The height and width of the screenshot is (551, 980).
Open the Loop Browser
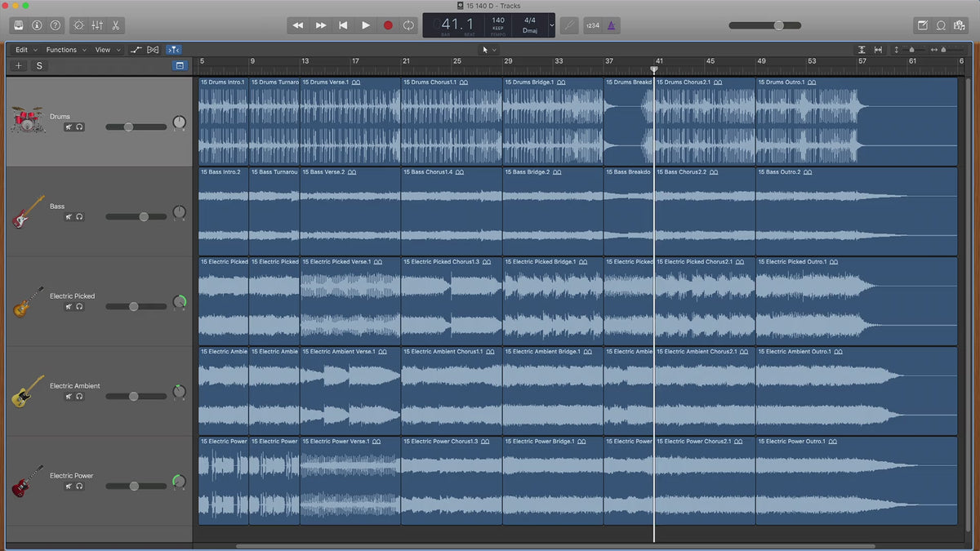pos(941,25)
